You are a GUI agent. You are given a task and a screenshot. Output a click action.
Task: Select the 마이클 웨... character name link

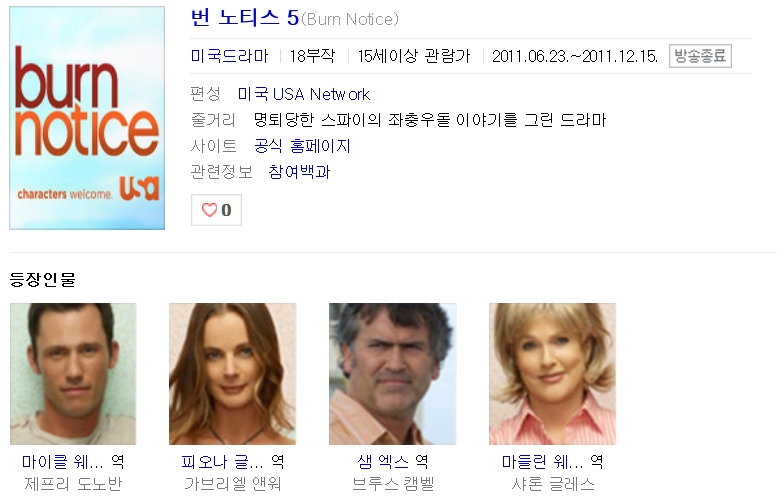coord(62,462)
